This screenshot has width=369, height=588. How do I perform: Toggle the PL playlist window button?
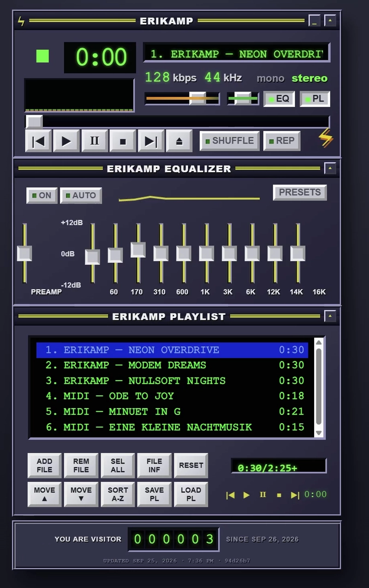click(x=315, y=99)
